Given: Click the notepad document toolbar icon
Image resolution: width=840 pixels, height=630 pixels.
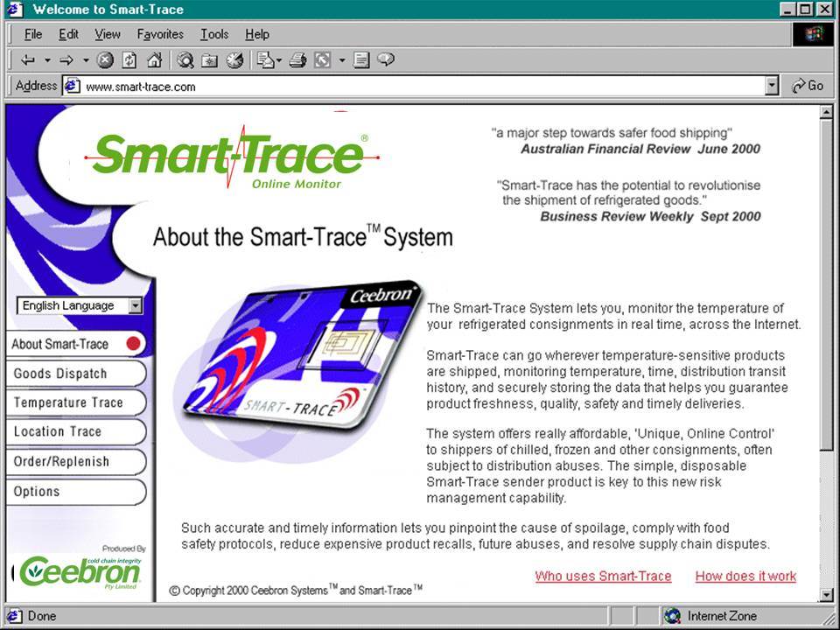Looking at the screenshot, I should pyautogui.click(x=361, y=60).
